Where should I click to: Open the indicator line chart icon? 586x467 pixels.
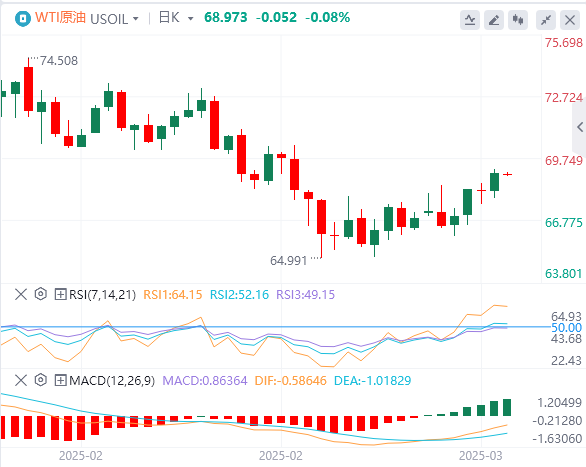coord(470,20)
